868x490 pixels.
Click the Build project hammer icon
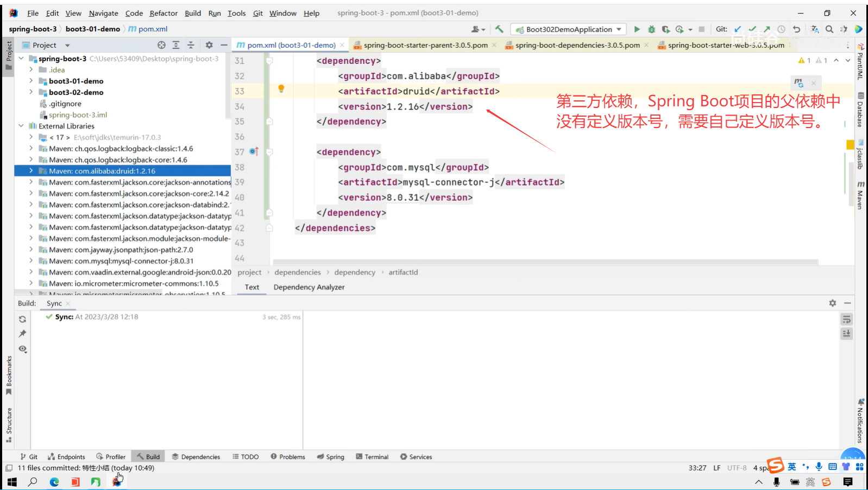499,29
